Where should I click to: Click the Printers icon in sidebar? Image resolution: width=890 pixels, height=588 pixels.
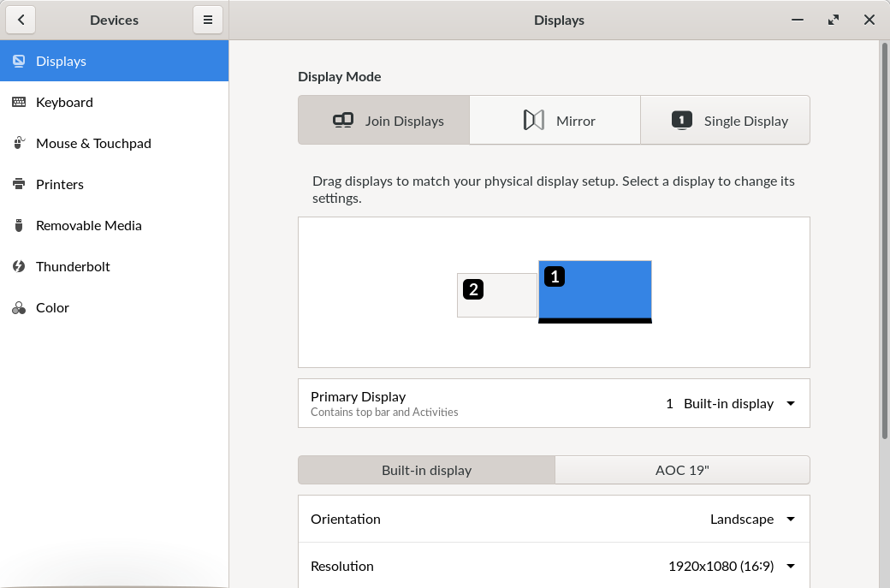pyautogui.click(x=19, y=184)
